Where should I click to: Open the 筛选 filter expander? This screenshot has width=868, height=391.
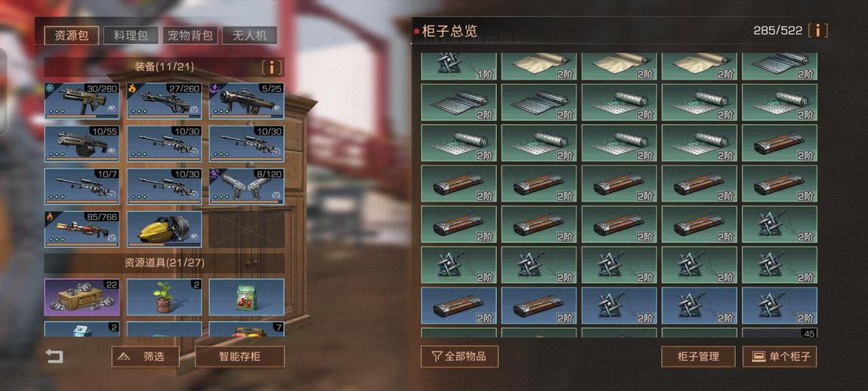[x=146, y=357]
